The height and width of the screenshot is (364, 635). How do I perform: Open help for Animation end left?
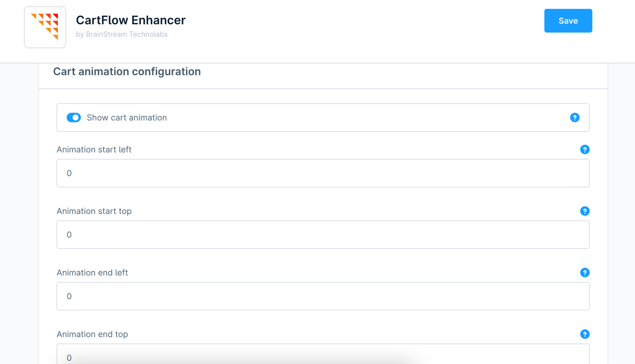pyautogui.click(x=585, y=272)
